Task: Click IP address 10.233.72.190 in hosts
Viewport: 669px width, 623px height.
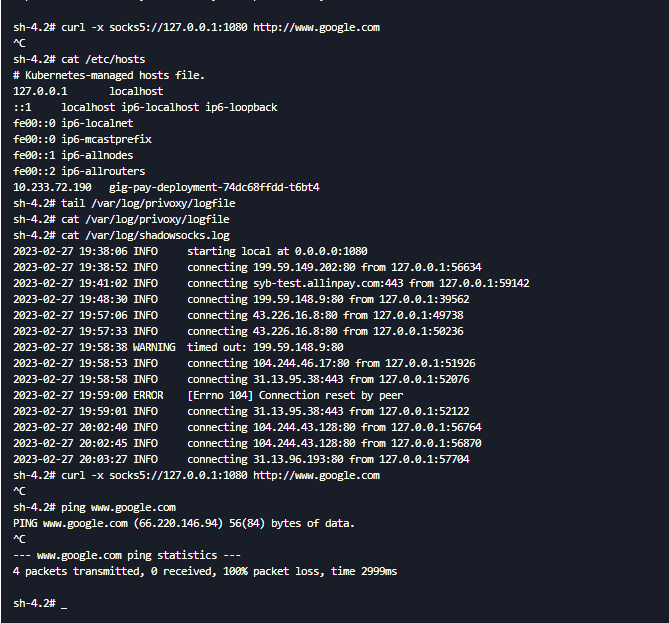Action: tap(52, 187)
